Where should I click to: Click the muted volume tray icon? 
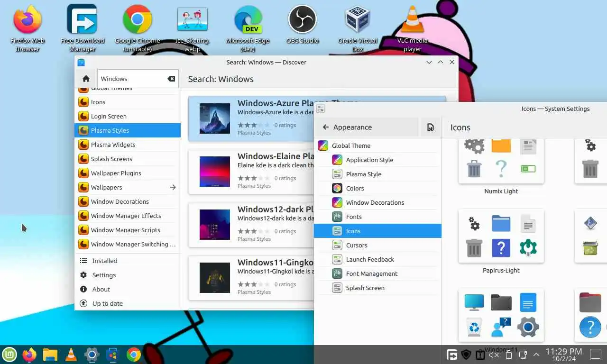tap(494, 355)
